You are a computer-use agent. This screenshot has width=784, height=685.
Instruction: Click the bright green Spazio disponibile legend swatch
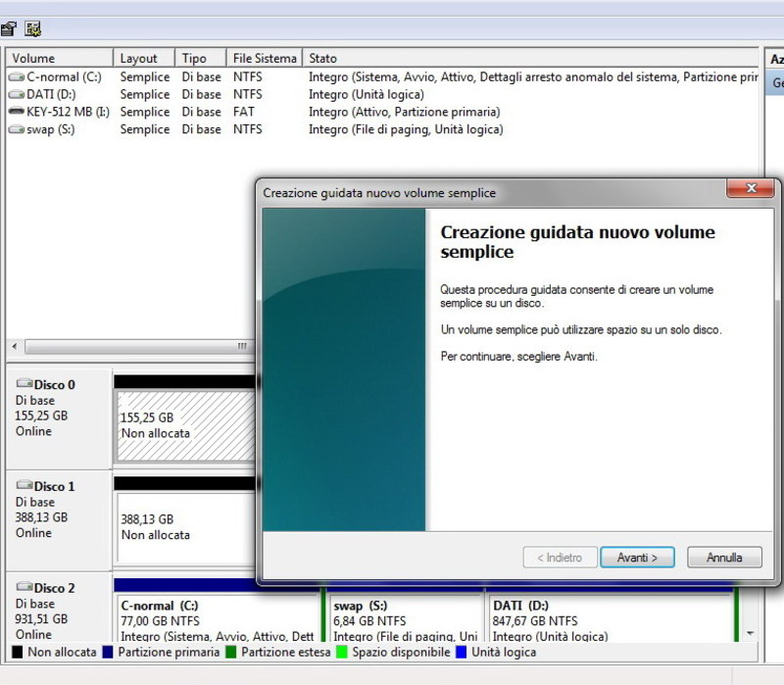click(x=342, y=652)
